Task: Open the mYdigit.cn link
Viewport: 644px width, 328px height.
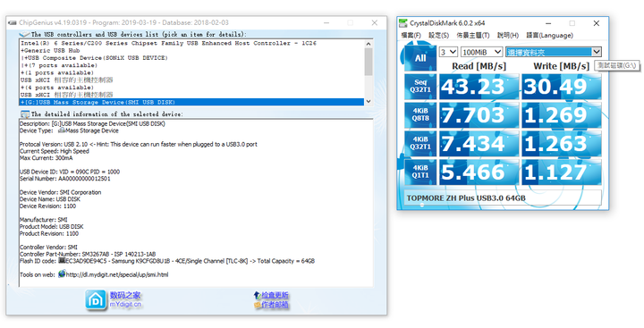Action: pyautogui.click(x=125, y=304)
